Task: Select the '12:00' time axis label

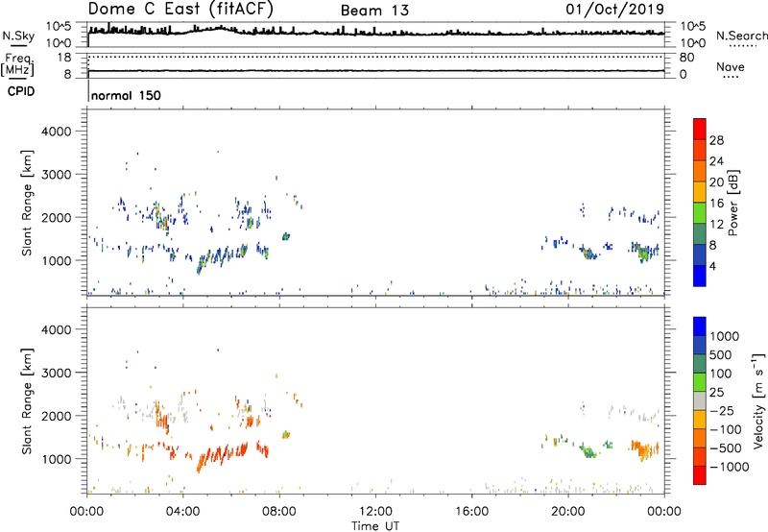Action: [x=375, y=512]
